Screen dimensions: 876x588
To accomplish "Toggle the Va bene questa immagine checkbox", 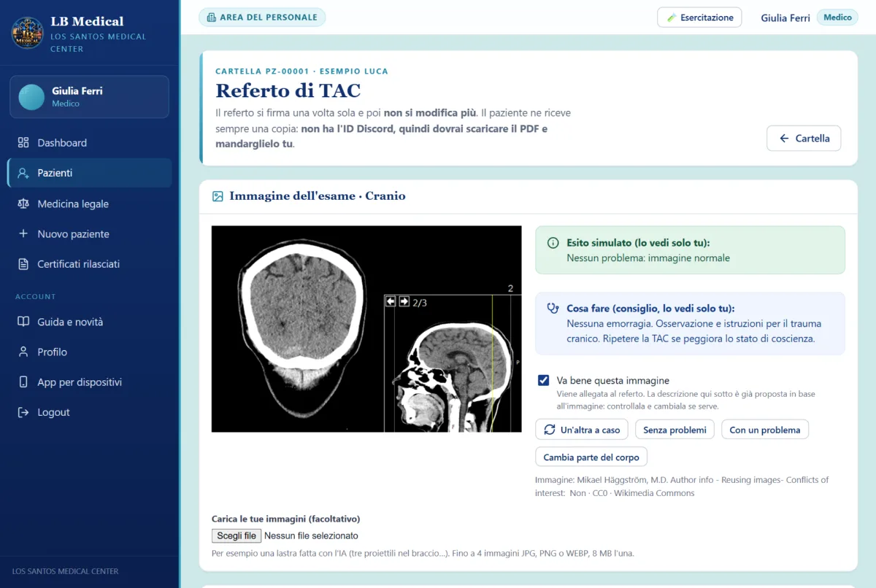I will point(543,380).
